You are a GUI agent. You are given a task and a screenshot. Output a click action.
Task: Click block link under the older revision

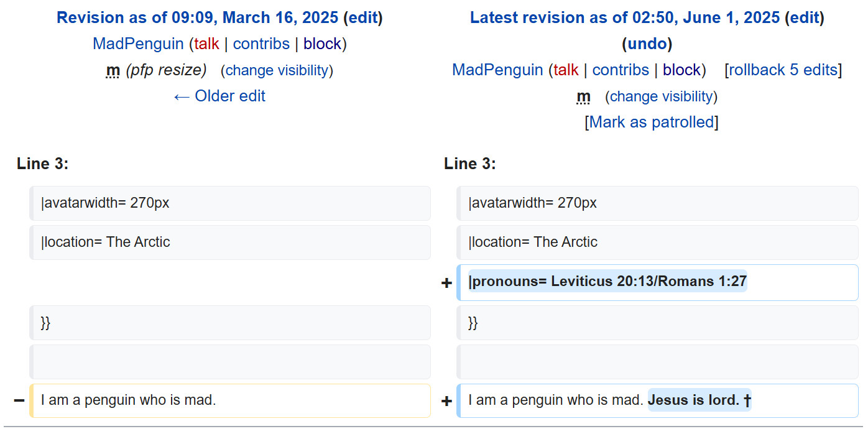(x=322, y=44)
